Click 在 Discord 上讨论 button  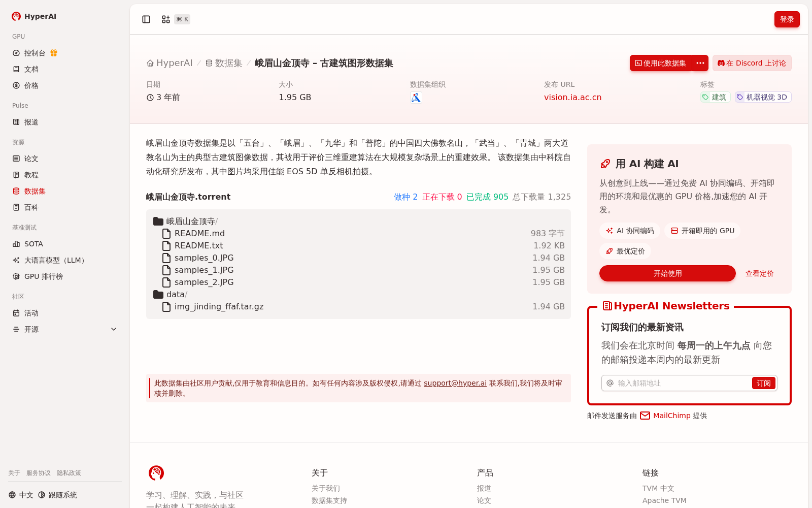pos(752,63)
